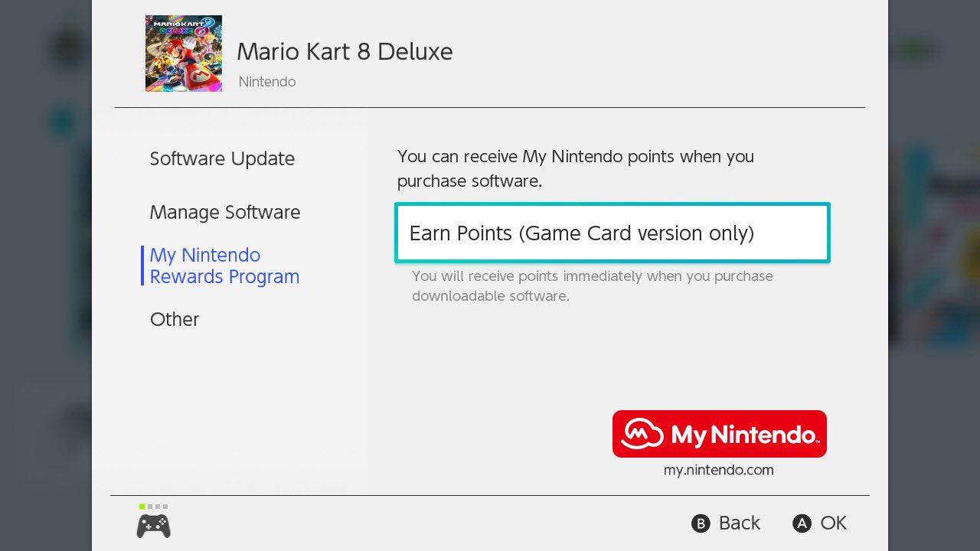The image size is (980, 551).
Task: Switch to the Software Update section
Action: coord(222,158)
